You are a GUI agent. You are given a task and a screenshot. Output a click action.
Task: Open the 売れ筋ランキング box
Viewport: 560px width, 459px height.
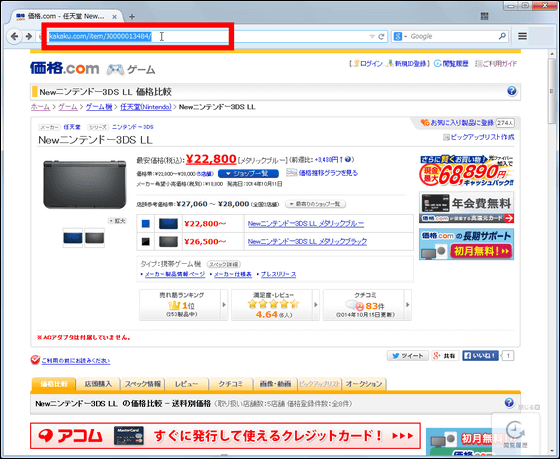(x=183, y=305)
